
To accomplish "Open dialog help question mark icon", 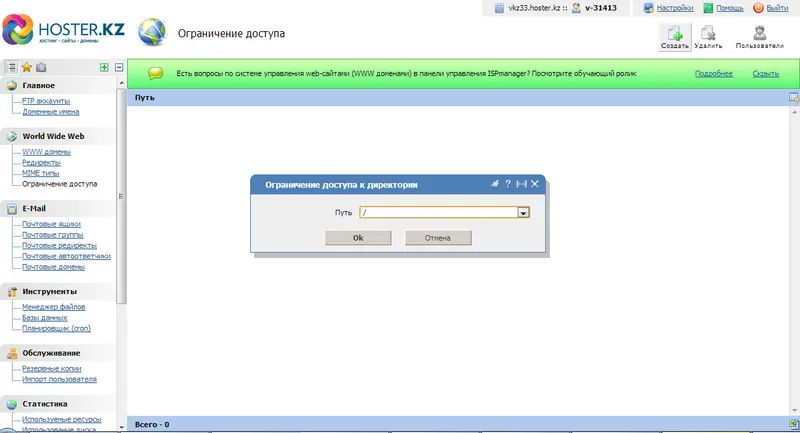I will (508, 184).
